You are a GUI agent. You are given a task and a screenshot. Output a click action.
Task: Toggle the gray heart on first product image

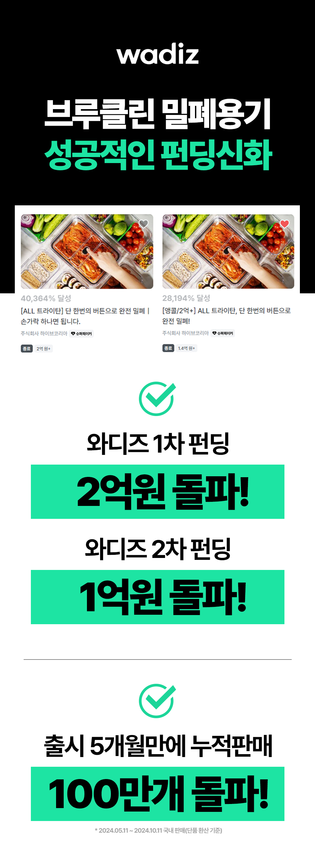point(144,223)
